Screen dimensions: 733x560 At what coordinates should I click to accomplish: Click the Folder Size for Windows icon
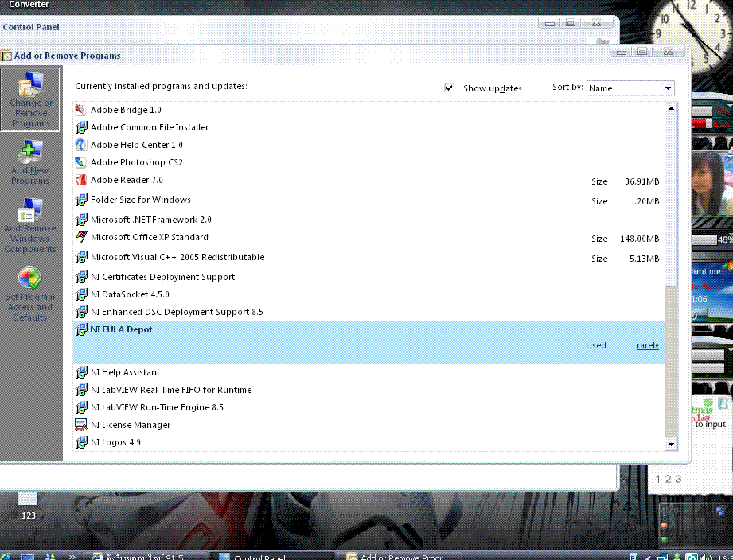81,200
